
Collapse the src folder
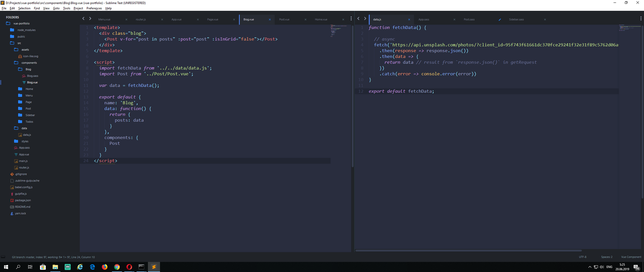coord(12,43)
